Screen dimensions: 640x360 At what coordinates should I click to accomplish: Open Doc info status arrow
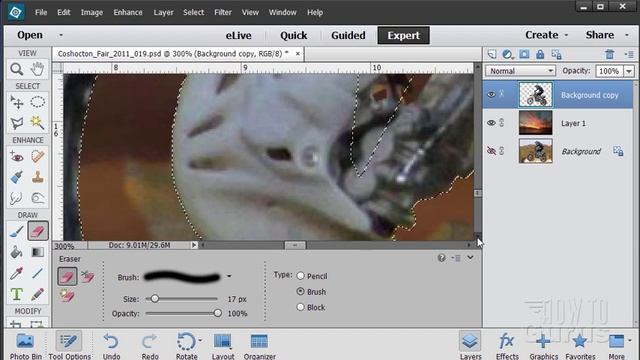tap(194, 245)
